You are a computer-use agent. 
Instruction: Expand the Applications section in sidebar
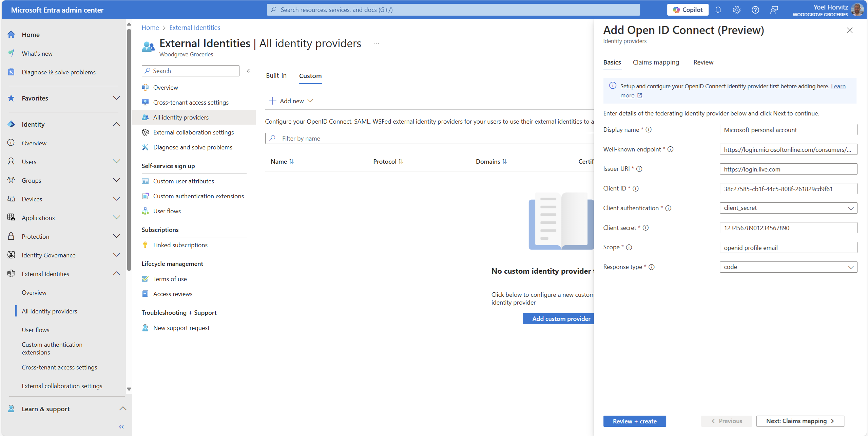coord(116,218)
